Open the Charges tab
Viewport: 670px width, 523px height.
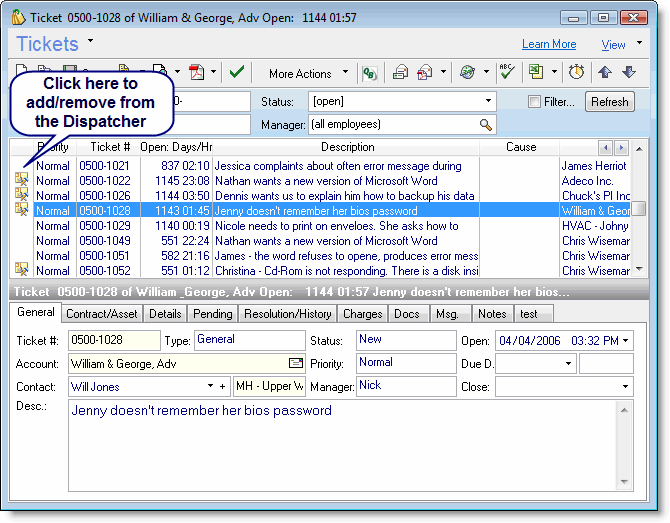tap(362, 314)
